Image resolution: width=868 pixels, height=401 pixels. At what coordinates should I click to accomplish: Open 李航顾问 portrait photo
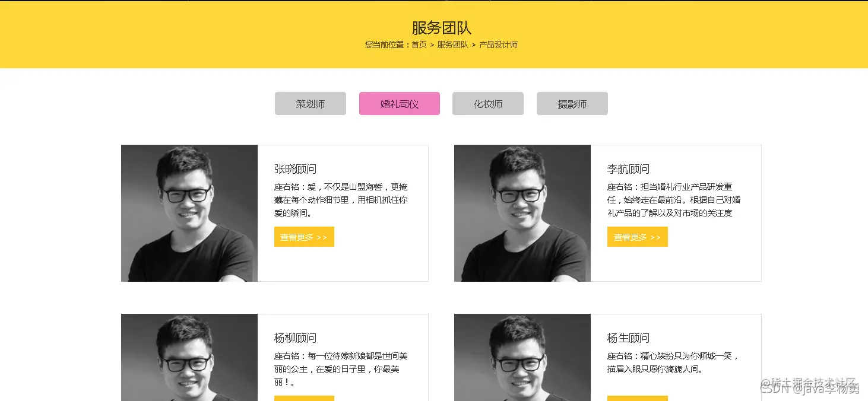coord(522,213)
